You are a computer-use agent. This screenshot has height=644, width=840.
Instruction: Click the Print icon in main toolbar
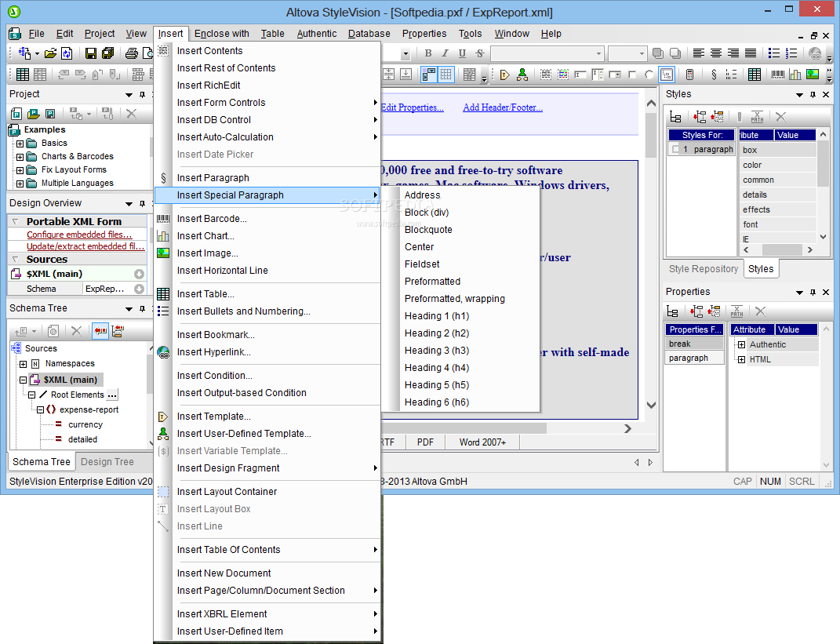point(131,53)
